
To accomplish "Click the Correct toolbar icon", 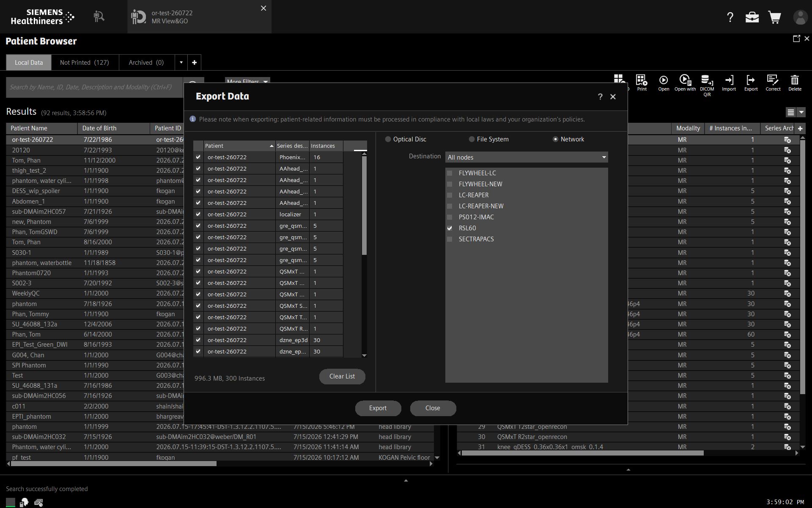I will (773, 83).
